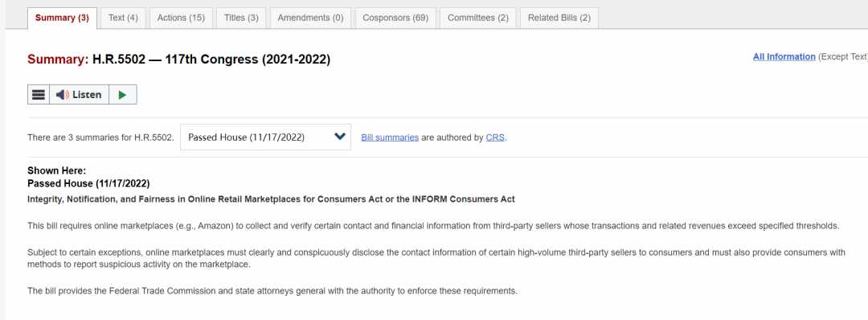The height and width of the screenshot is (320, 868).
Task: Open the Actions (15) tab
Action: click(181, 18)
